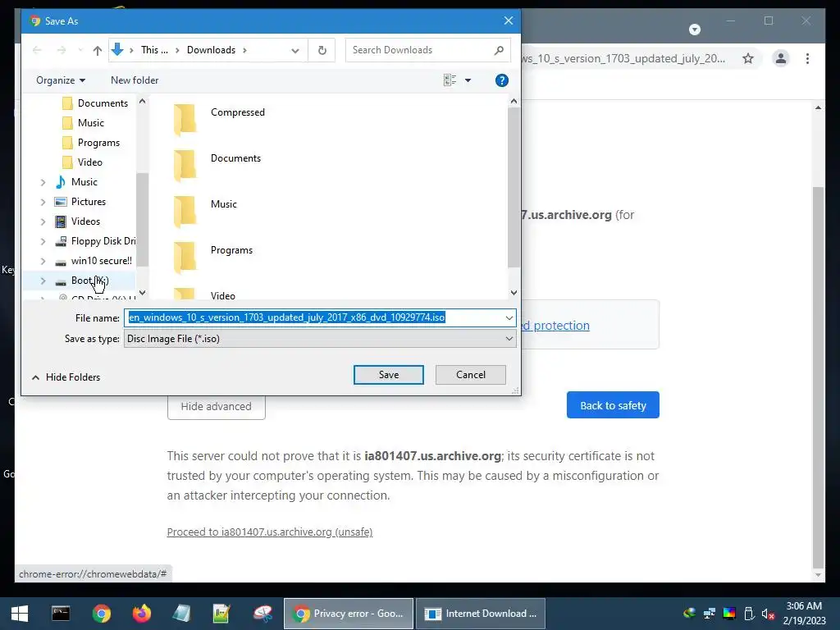Click the muted volume tray icon
This screenshot has height=630, width=840.
tap(768, 614)
